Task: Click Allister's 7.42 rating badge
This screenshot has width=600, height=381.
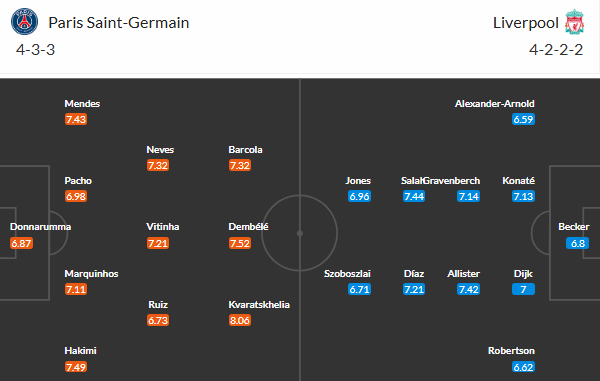Action: coord(469,290)
